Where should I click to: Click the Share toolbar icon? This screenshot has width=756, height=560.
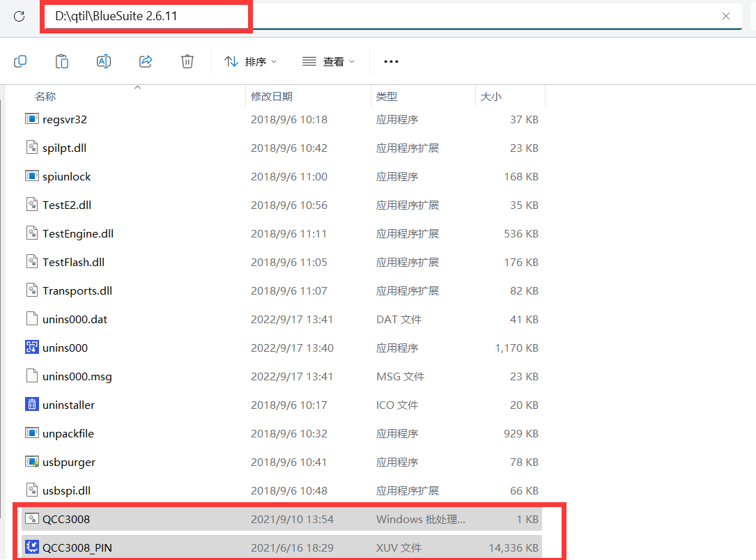tap(146, 61)
